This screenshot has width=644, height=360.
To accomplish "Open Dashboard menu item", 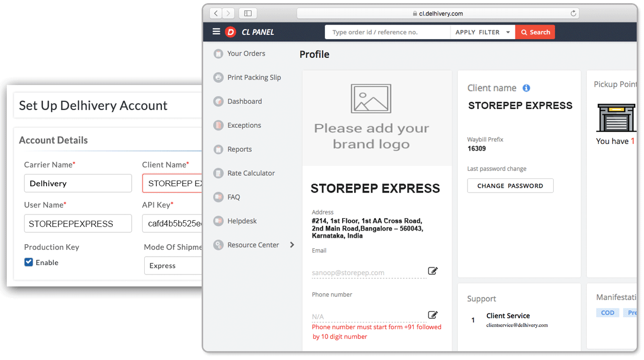I will click(244, 102).
